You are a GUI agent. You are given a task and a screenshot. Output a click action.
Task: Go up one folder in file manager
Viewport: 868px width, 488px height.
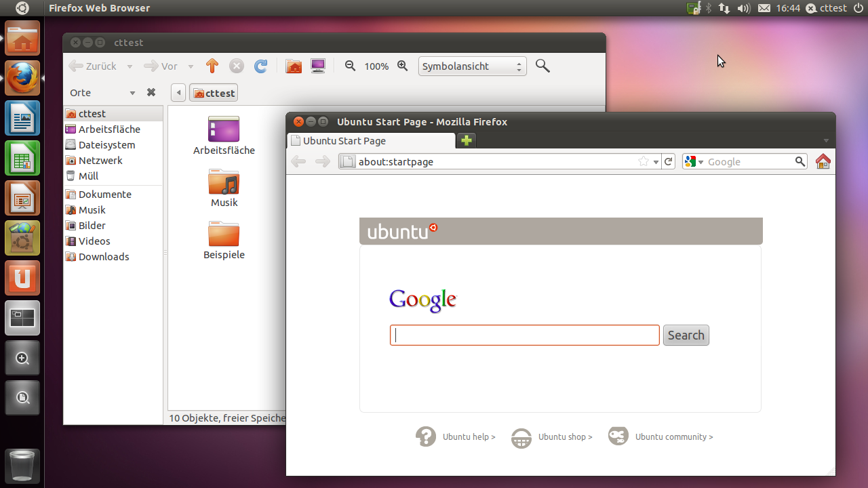click(212, 66)
